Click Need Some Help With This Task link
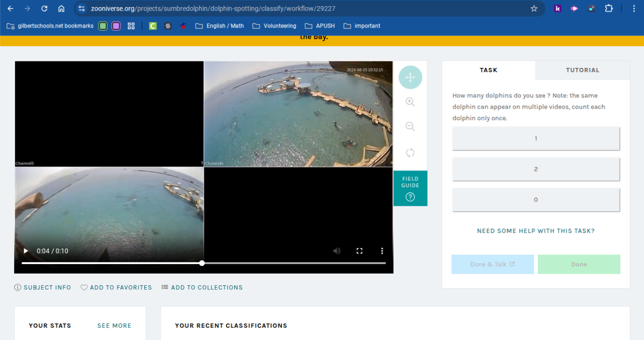The height and width of the screenshot is (340, 644). tap(535, 231)
